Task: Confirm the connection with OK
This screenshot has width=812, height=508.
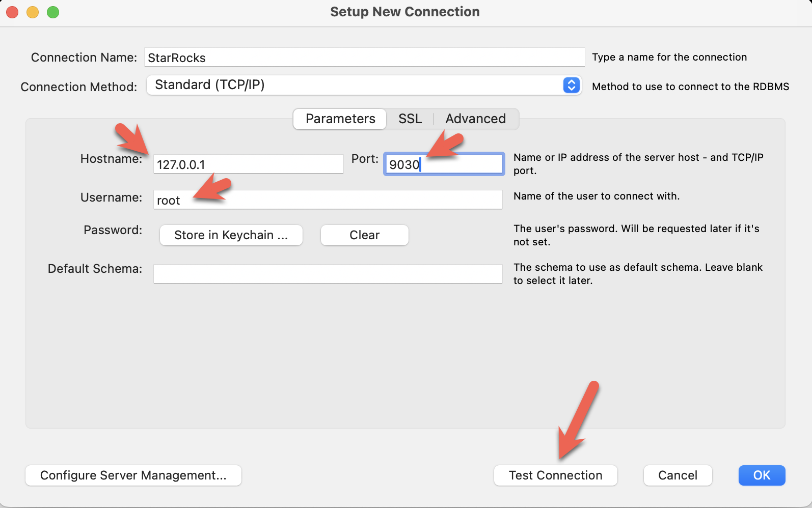Action: (762, 475)
